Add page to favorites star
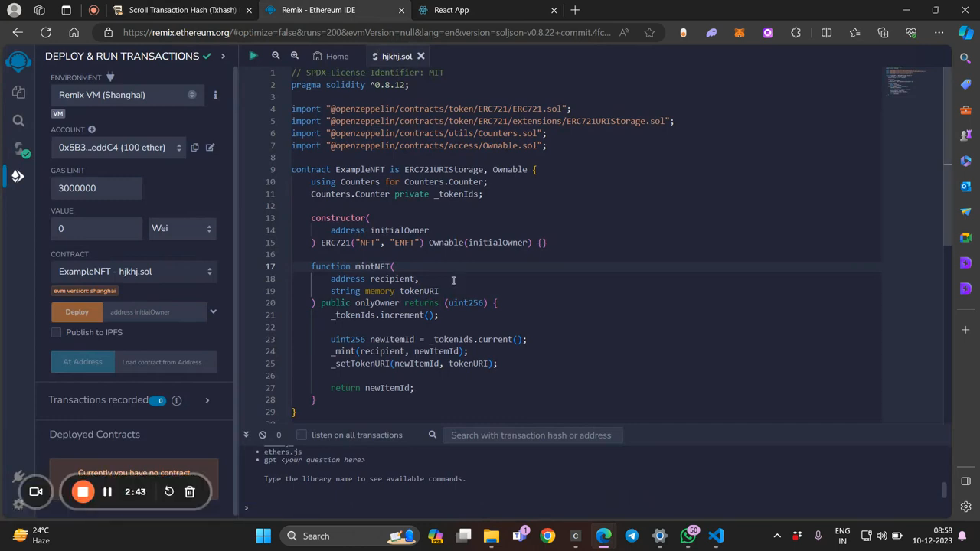This screenshot has width=980, height=551. click(x=649, y=33)
